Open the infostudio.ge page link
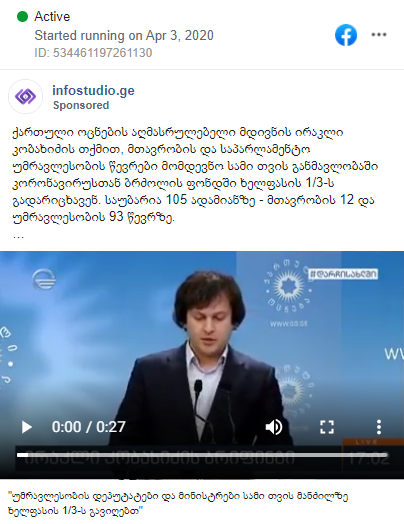This screenshot has height=524, width=404. (93, 90)
